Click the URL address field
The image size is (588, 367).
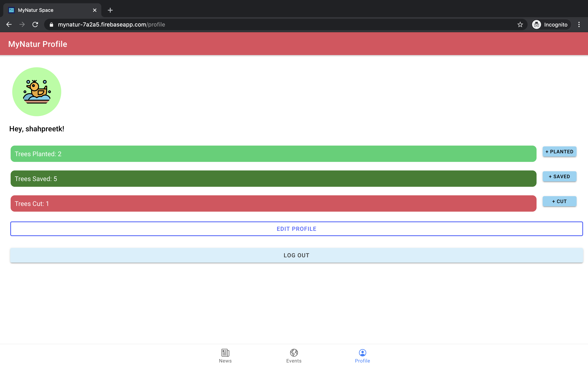click(267, 24)
